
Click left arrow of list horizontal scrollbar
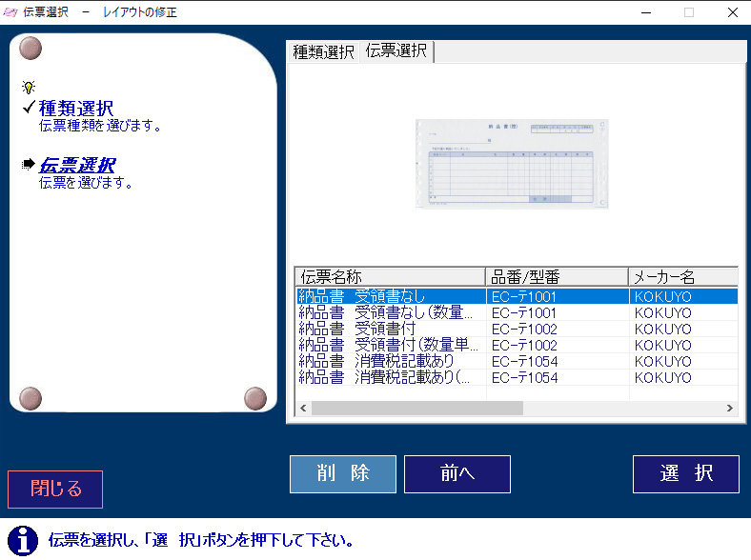click(x=303, y=408)
